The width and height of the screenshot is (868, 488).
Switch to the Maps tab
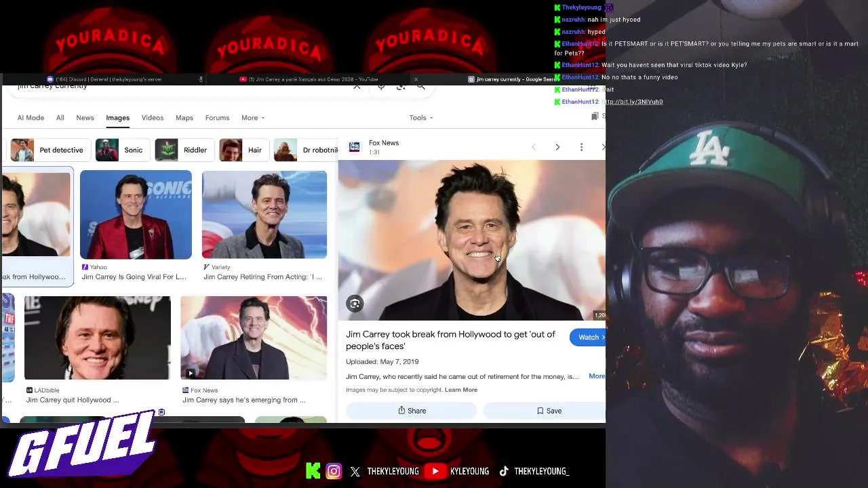[184, 118]
